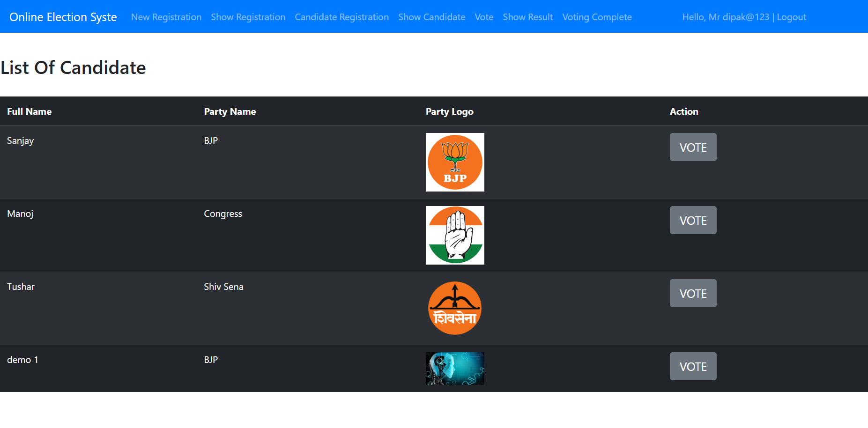Screen dimensions: 868x428
Task: Log out via the Hello Mr dipak@123 link
Action: pyautogui.click(x=744, y=17)
